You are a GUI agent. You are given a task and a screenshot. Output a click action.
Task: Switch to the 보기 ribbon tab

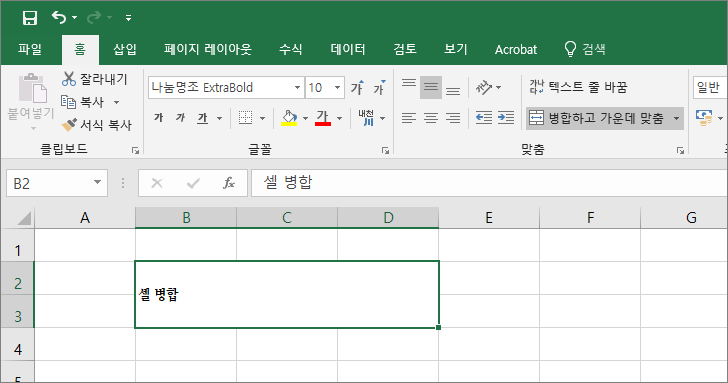tap(455, 49)
